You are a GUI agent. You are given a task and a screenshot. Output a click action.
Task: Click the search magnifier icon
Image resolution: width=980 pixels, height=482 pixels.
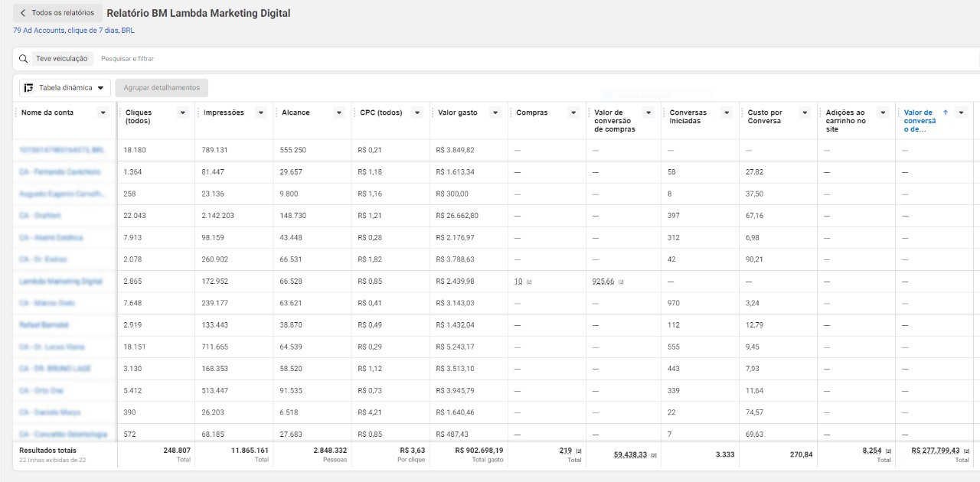click(24, 59)
